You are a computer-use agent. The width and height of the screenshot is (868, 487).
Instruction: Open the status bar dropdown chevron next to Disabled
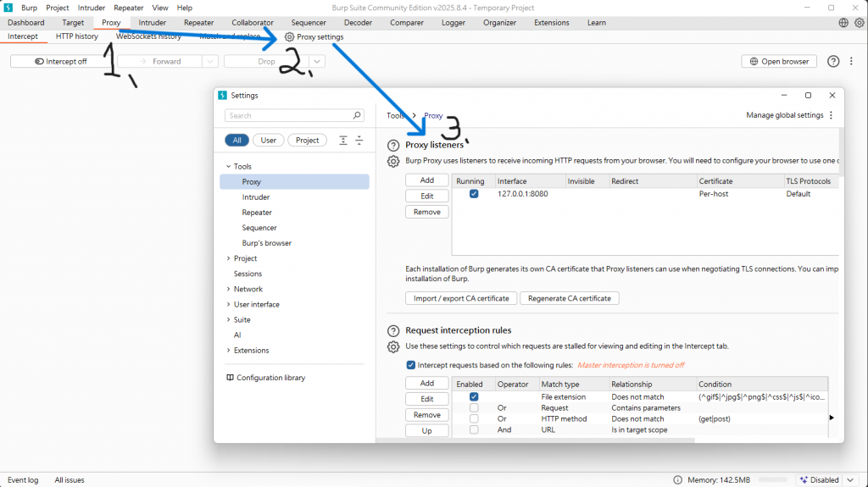[x=850, y=480]
